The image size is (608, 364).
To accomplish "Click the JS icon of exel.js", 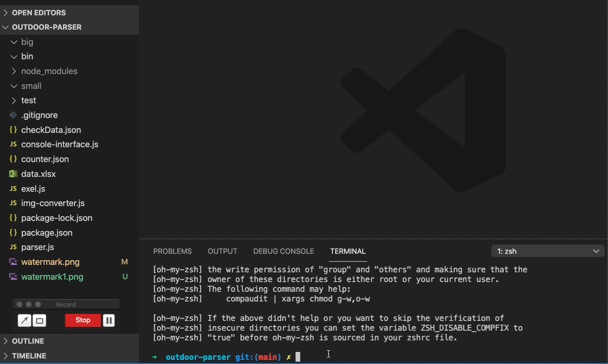I will (x=13, y=188).
